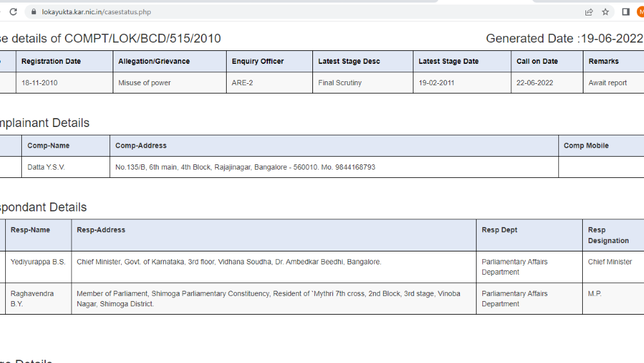Select the Call on Date header
Image resolution: width=644 pixels, height=363 pixels.
(537, 61)
